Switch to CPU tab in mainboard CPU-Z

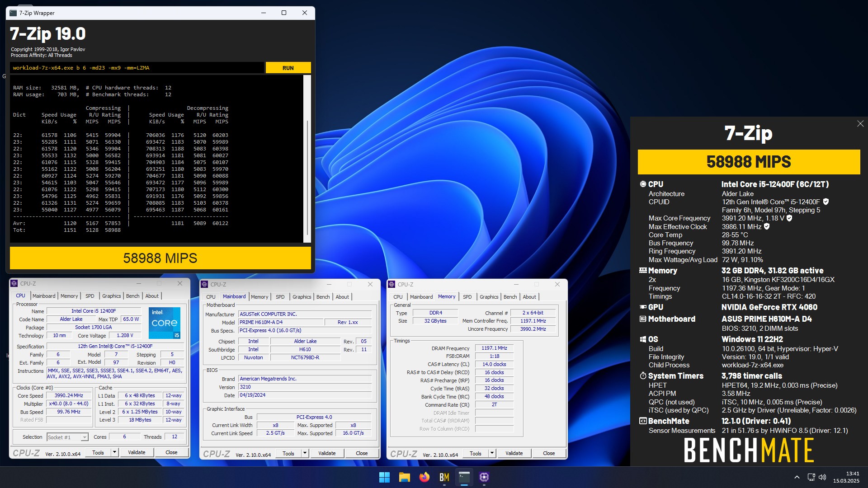(211, 297)
